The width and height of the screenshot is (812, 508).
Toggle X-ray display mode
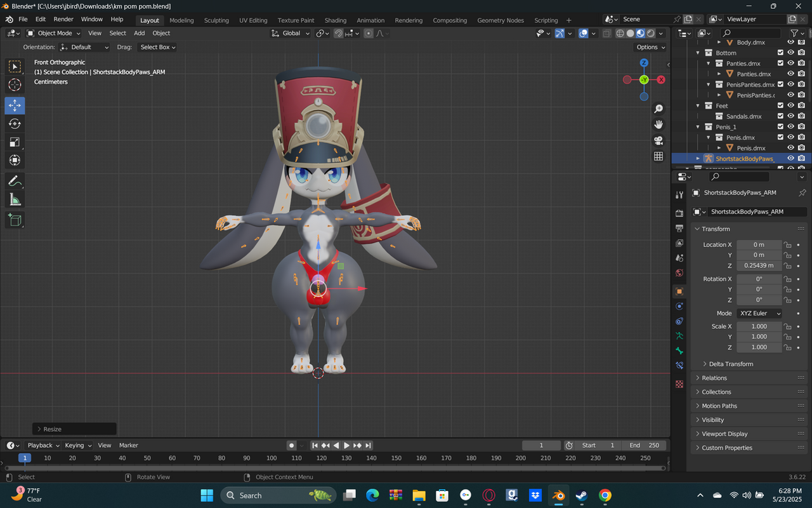click(x=607, y=33)
